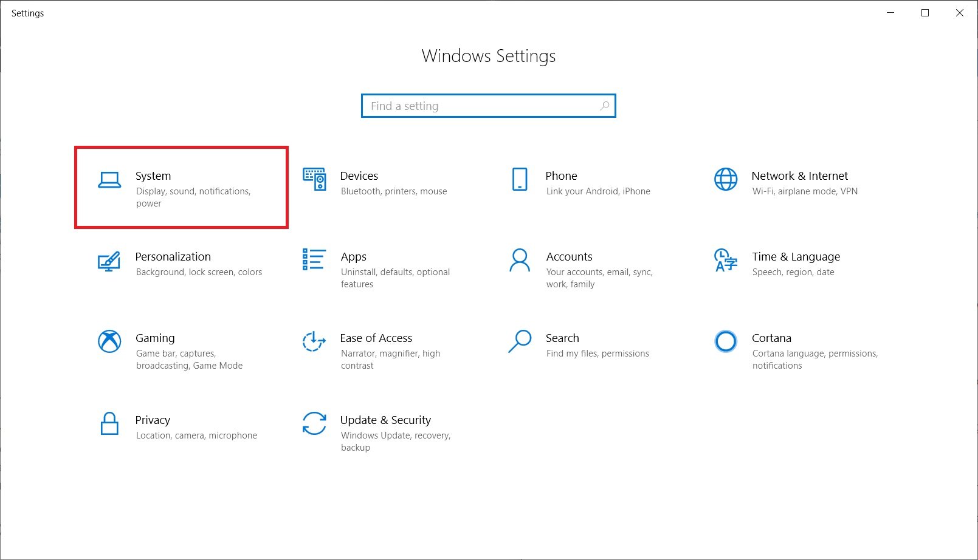Close the Settings window
The height and width of the screenshot is (560, 978).
960,13
